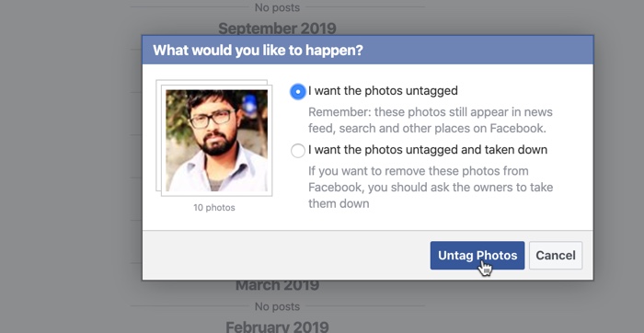Viewport: 644px width, 333px height.
Task: Click the "No posts" text below March 2019
Action: (x=277, y=306)
